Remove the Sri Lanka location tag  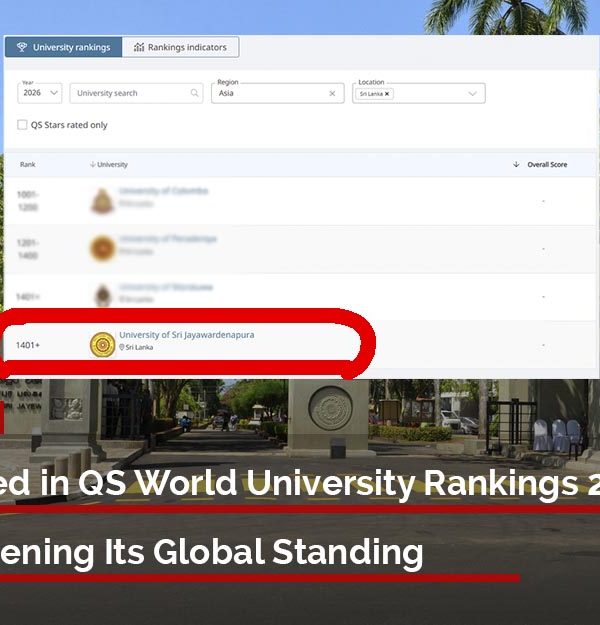coord(388,93)
